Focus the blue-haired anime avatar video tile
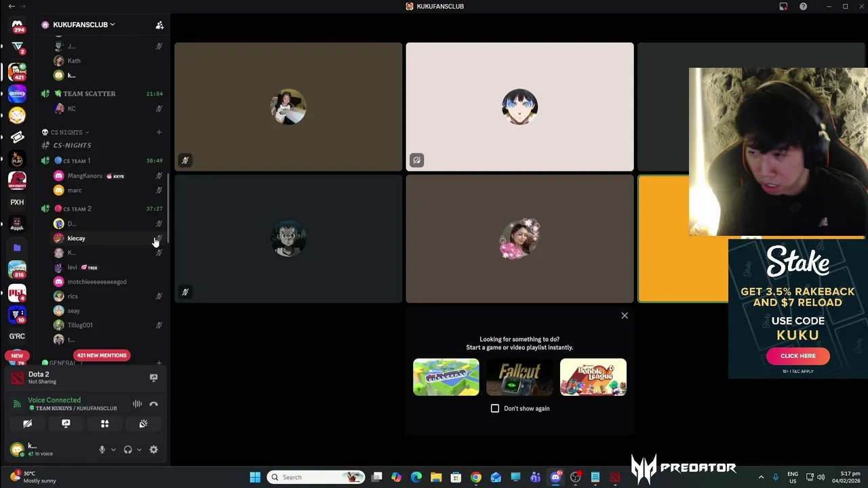The height and width of the screenshot is (488, 868). (x=519, y=107)
